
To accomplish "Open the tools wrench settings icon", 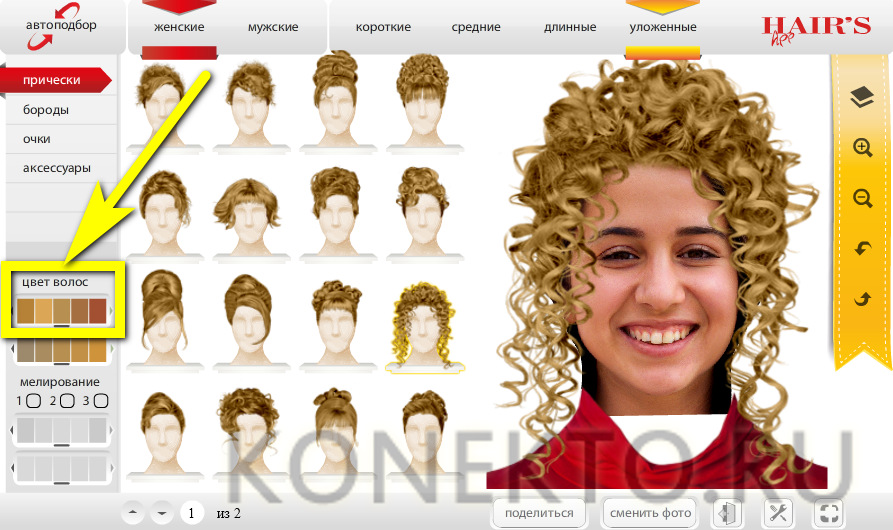I will (x=778, y=513).
